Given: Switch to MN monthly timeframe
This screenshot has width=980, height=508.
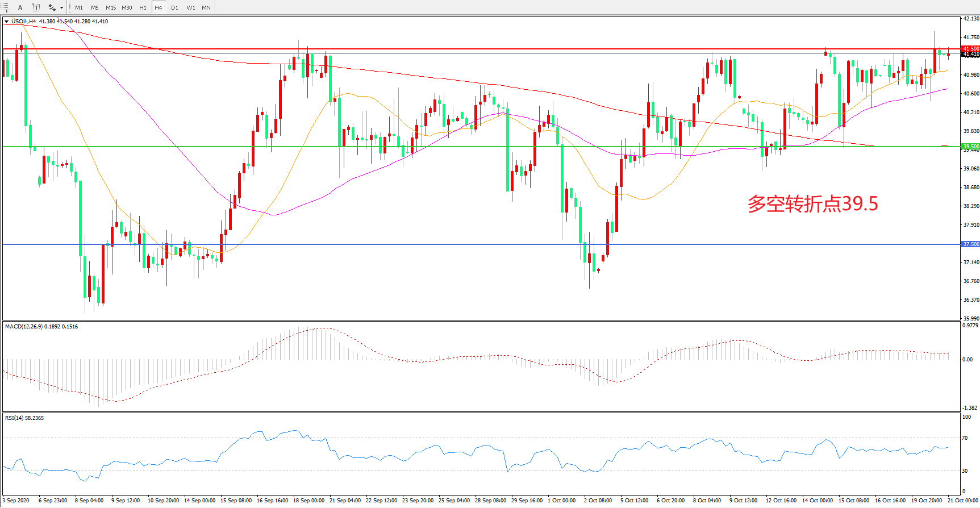Looking at the screenshot, I should click(x=206, y=7).
